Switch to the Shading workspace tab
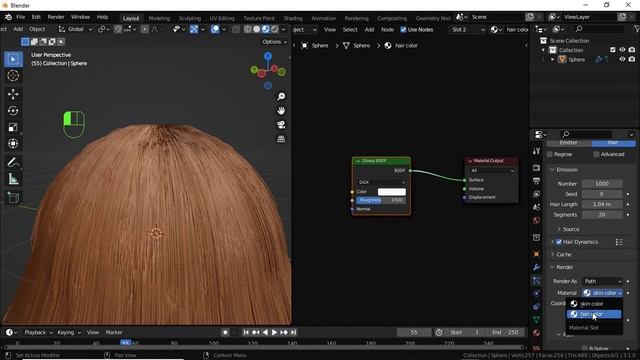Viewport: 640px width, 360px height. point(293,18)
